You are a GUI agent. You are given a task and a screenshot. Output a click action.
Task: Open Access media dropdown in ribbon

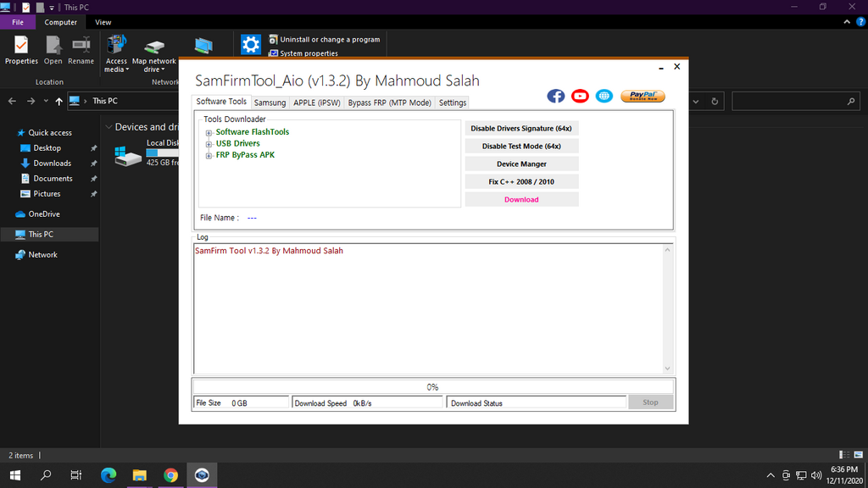[116, 53]
